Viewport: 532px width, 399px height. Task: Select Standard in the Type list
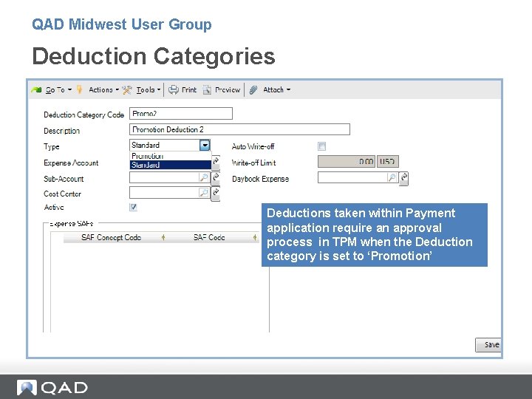click(171, 165)
